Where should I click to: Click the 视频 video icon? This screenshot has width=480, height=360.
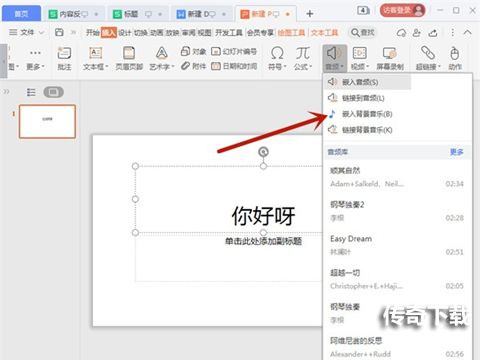coord(359,53)
